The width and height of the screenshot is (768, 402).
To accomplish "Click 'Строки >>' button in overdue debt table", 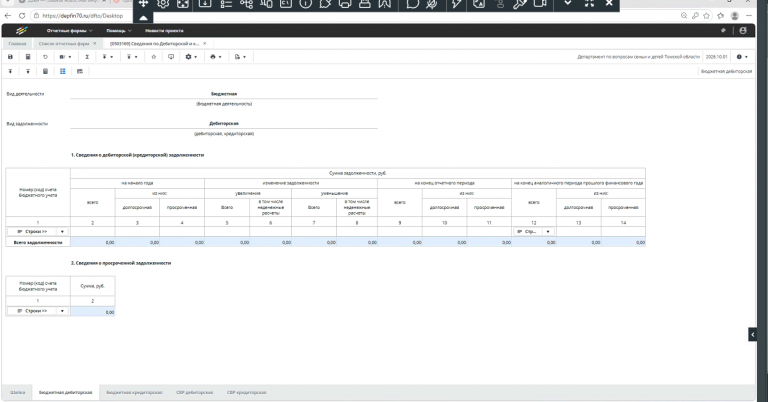I will pyautogui.click(x=32, y=311).
